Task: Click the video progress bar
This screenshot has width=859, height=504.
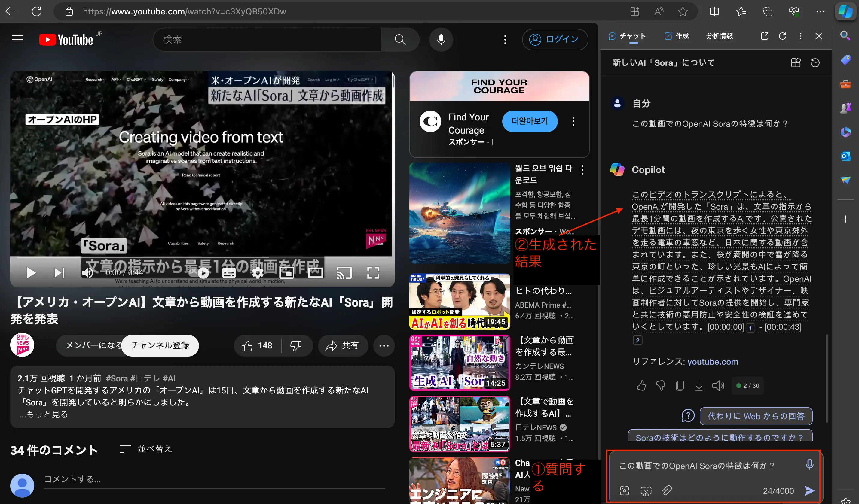Action: tap(203, 257)
